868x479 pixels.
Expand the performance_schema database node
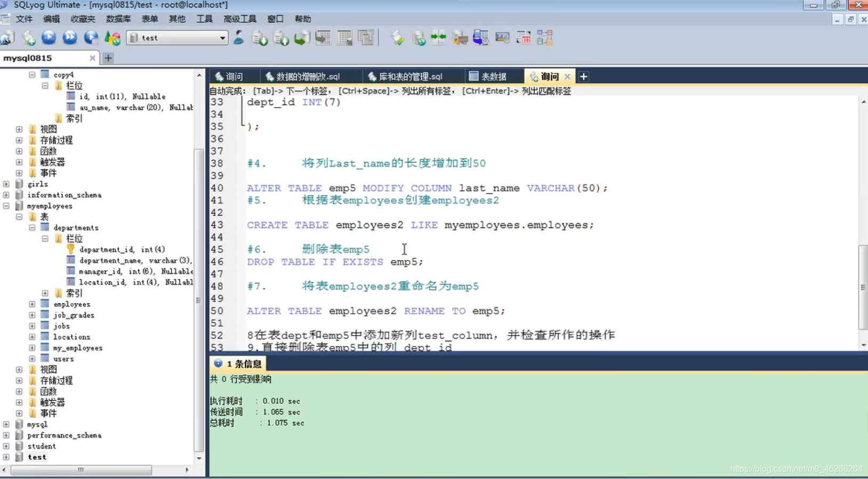click(x=6, y=435)
